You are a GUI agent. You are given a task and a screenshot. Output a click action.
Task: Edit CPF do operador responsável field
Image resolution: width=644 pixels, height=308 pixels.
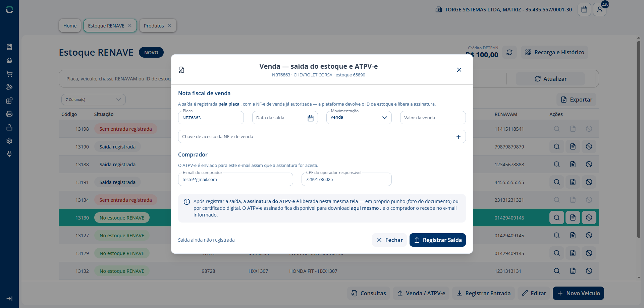(346, 179)
